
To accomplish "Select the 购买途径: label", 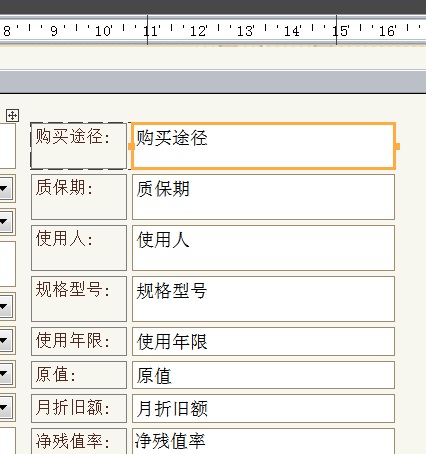I will [79, 146].
